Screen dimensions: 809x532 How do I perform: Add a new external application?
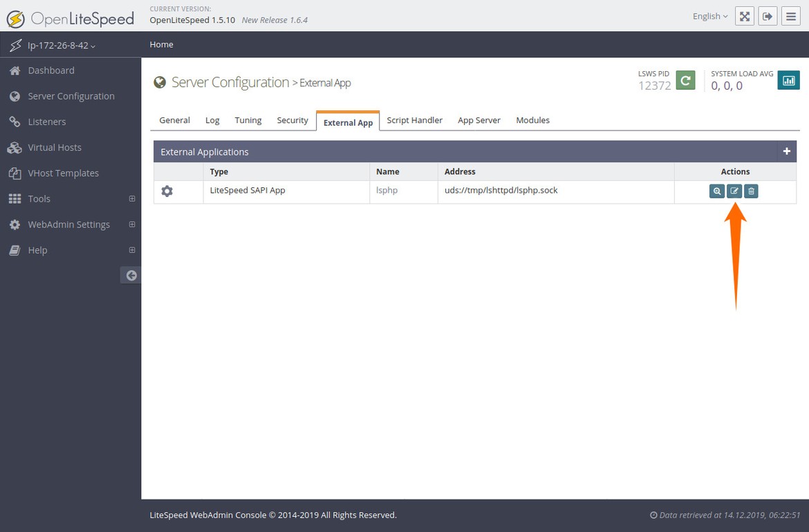pyautogui.click(x=787, y=151)
